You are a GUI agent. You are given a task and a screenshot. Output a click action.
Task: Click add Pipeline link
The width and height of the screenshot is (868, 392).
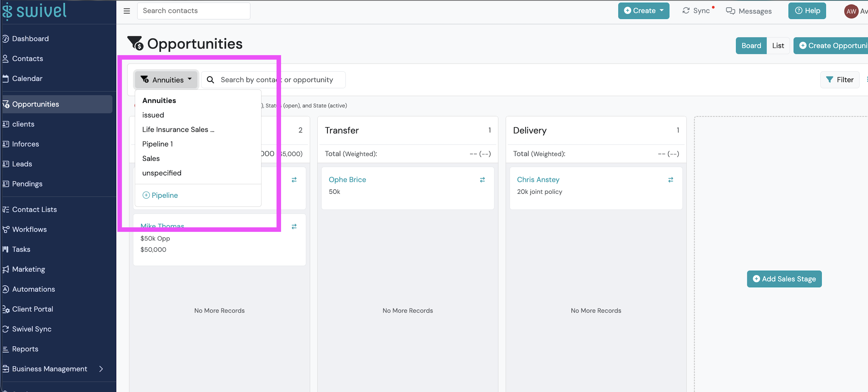[160, 195]
